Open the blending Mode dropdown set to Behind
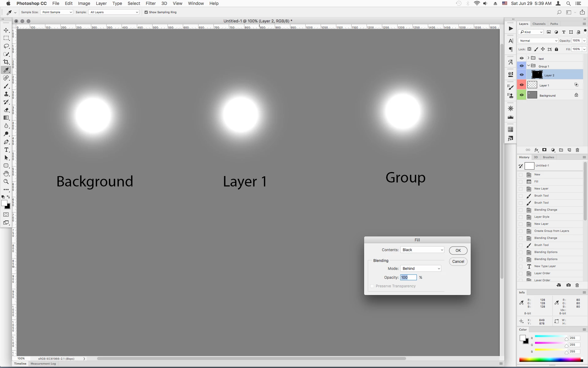This screenshot has width=588, height=368. 420,269
